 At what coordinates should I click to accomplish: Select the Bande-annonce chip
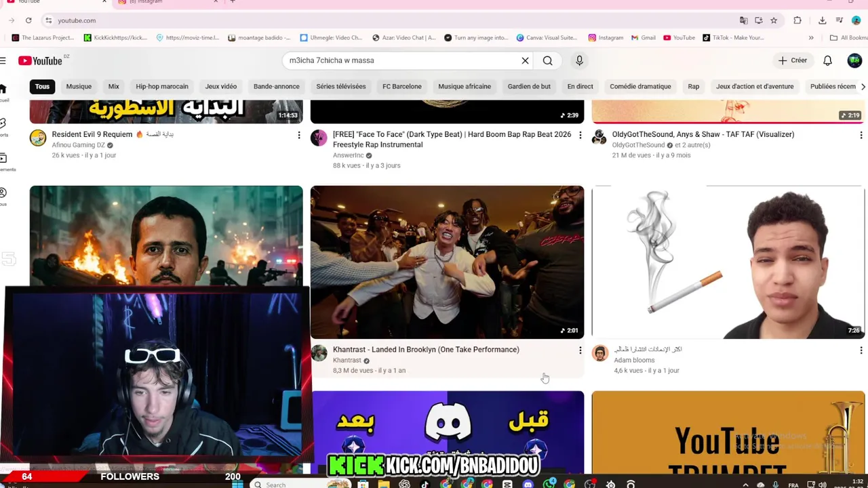pyautogui.click(x=276, y=87)
